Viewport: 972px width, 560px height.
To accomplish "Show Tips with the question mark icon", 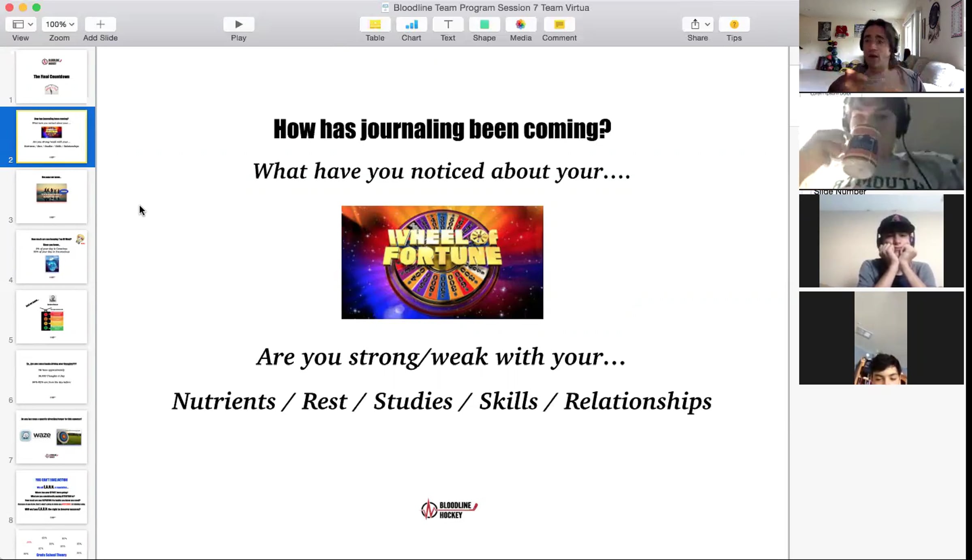I will pyautogui.click(x=734, y=24).
